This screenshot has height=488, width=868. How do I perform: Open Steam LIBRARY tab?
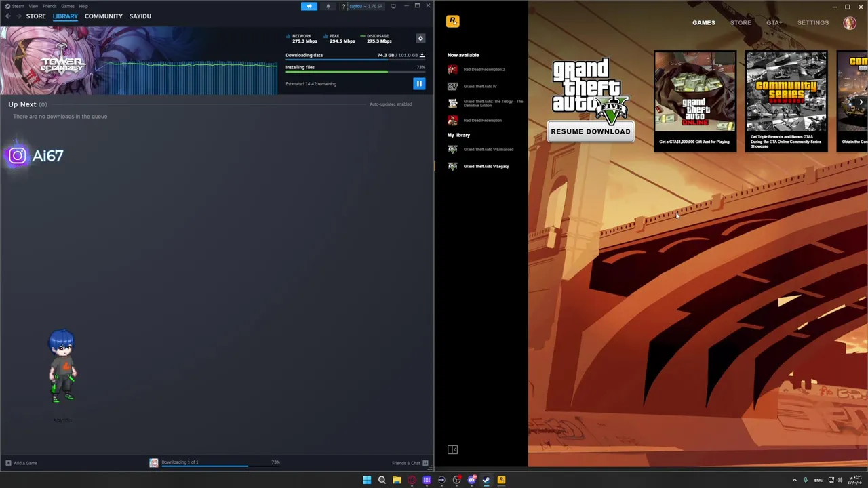click(65, 16)
